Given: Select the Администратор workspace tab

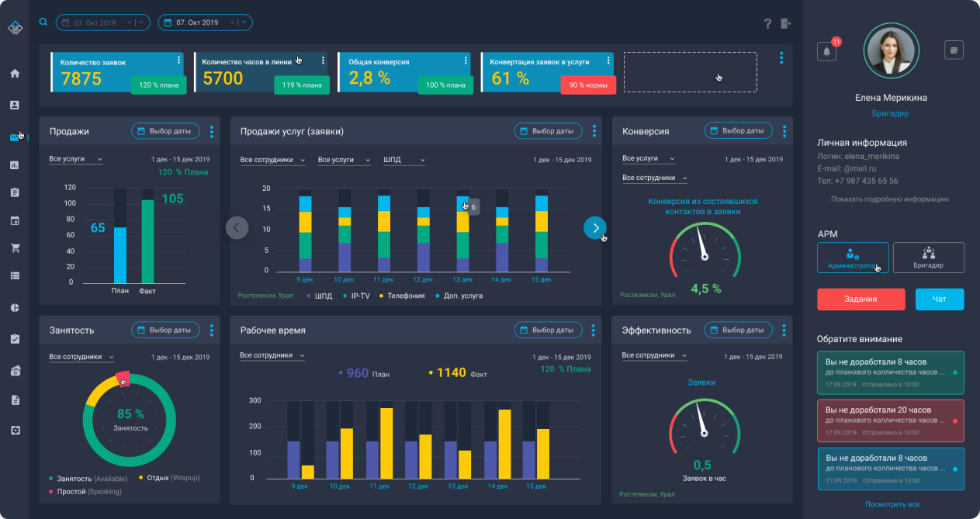Looking at the screenshot, I should point(852,258).
